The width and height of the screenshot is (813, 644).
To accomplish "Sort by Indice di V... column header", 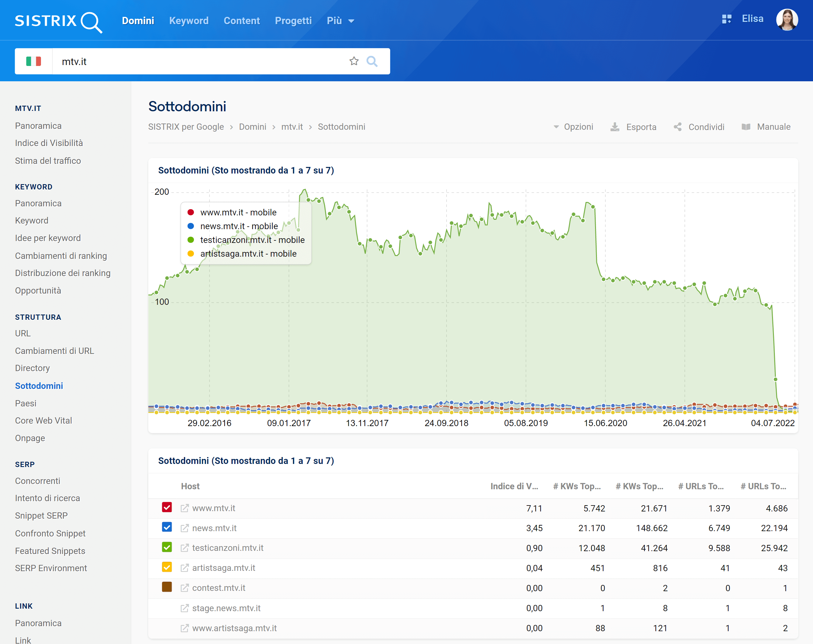I will pyautogui.click(x=514, y=486).
